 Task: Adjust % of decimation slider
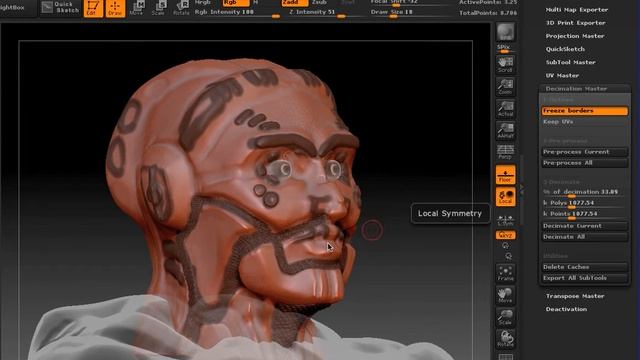(x=584, y=192)
